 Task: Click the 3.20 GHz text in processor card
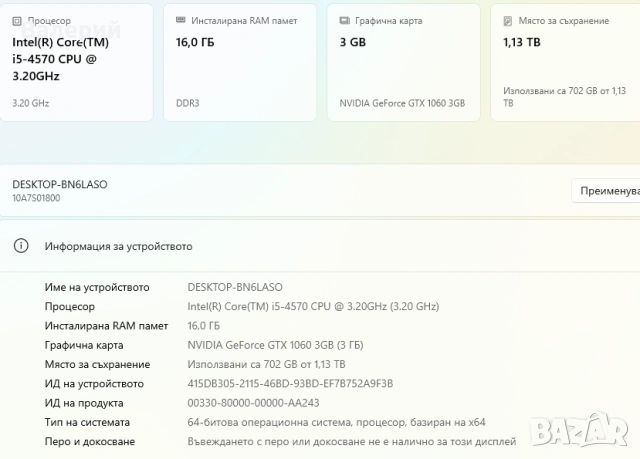[x=31, y=103]
